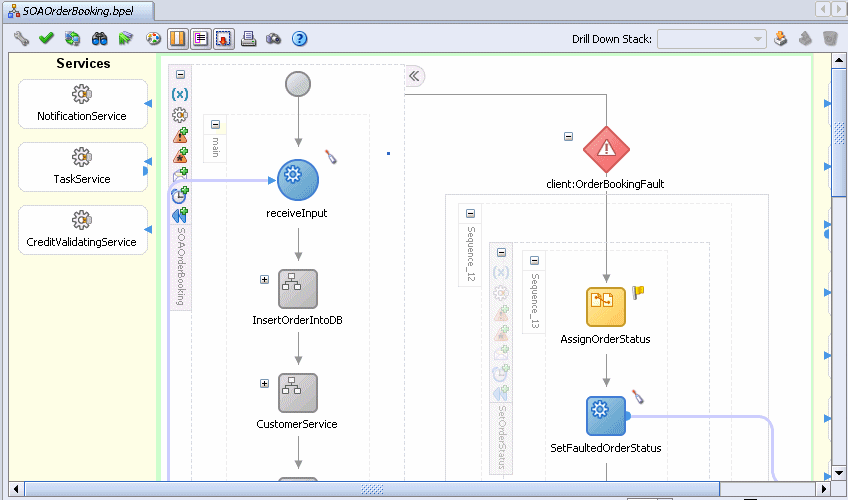Toggle the third view mode toolbar button

tap(223, 38)
